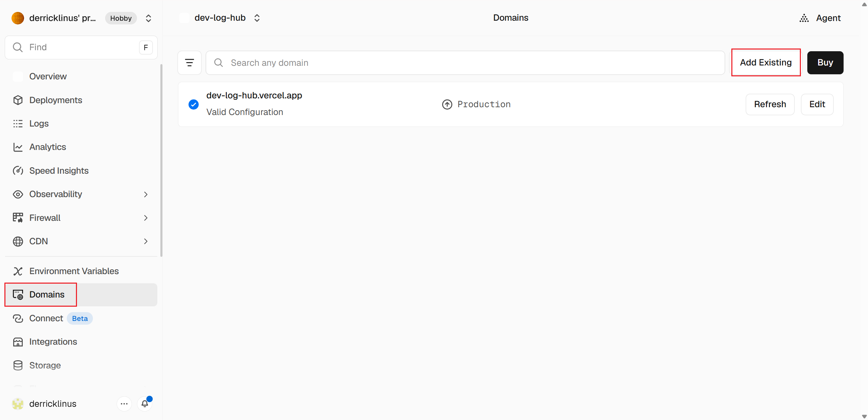Click the Integrations icon

[18, 342]
